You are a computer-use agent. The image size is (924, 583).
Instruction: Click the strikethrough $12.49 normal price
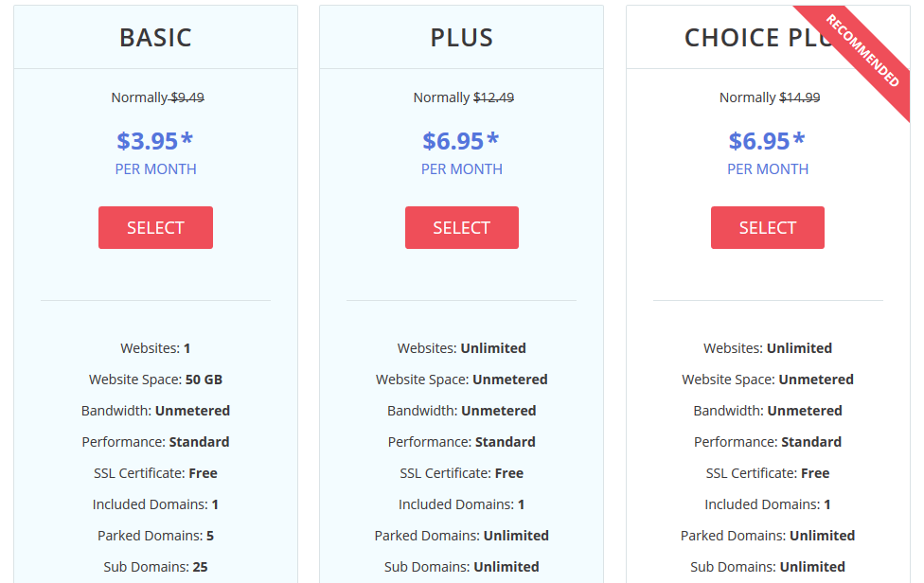494,97
